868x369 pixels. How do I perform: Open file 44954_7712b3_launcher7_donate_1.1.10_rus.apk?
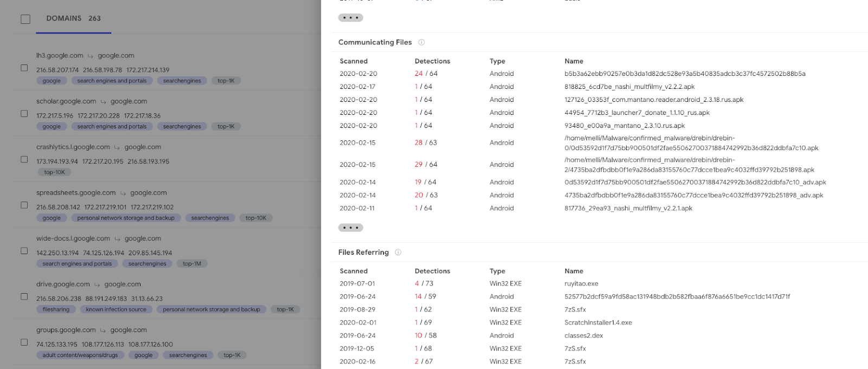pyautogui.click(x=637, y=113)
